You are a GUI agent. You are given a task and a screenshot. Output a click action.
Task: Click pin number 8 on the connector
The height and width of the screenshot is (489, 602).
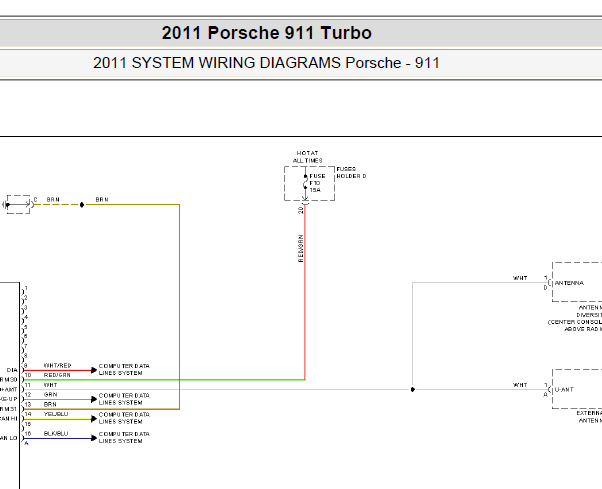click(26, 356)
